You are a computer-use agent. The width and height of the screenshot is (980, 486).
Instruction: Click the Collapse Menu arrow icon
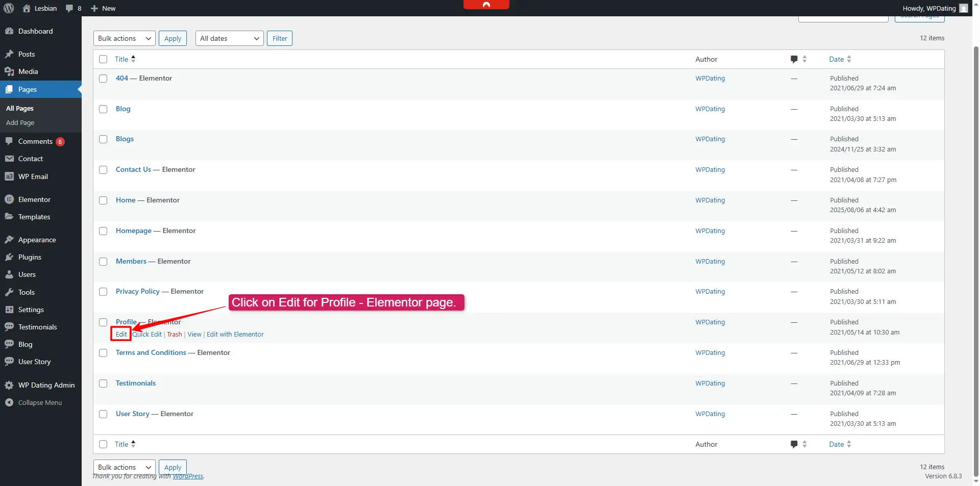click(9, 402)
